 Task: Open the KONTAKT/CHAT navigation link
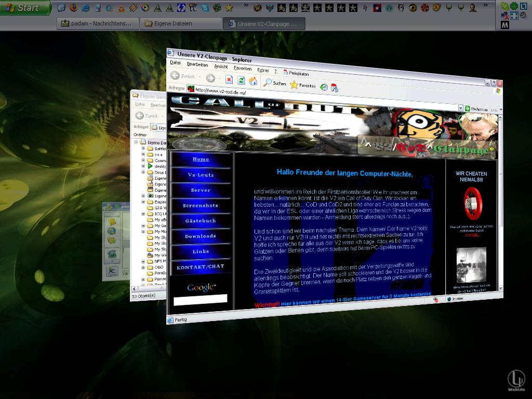(201, 267)
